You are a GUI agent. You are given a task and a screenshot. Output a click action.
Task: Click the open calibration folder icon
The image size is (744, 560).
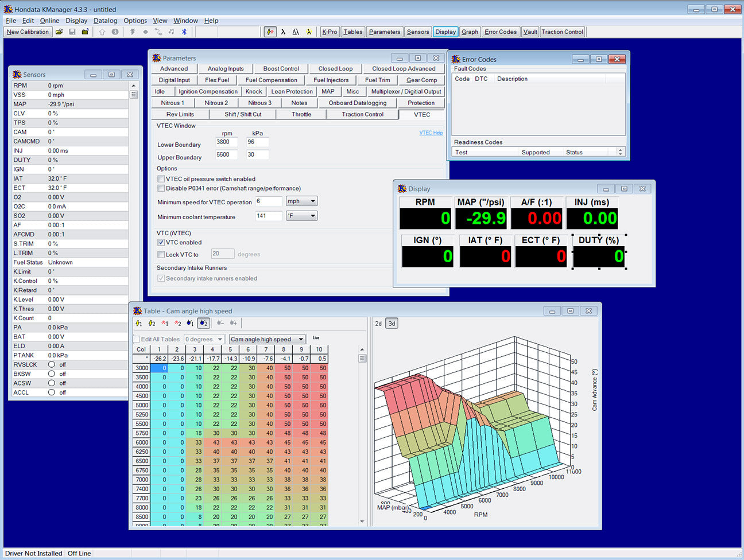59,32
